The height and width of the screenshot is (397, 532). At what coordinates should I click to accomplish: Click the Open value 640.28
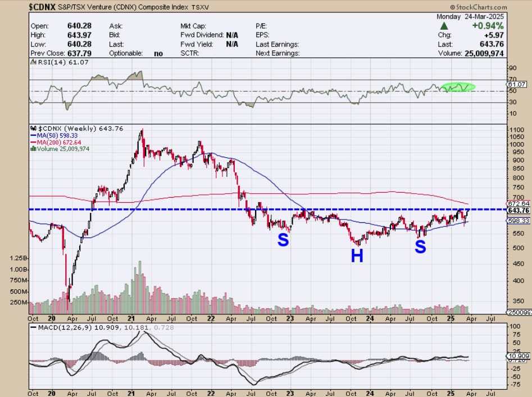click(79, 26)
